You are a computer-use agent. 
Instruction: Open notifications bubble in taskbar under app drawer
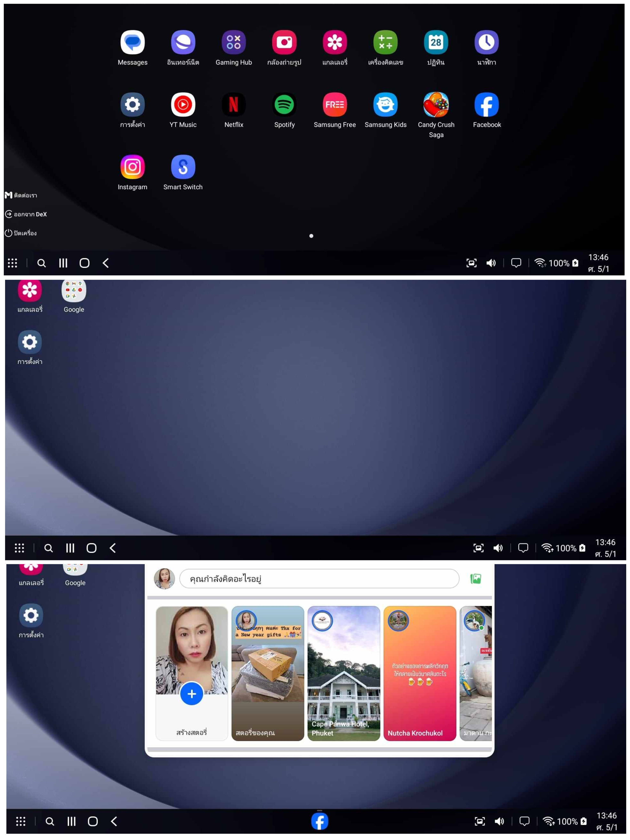pyautogui.click(x=516, y=263)
